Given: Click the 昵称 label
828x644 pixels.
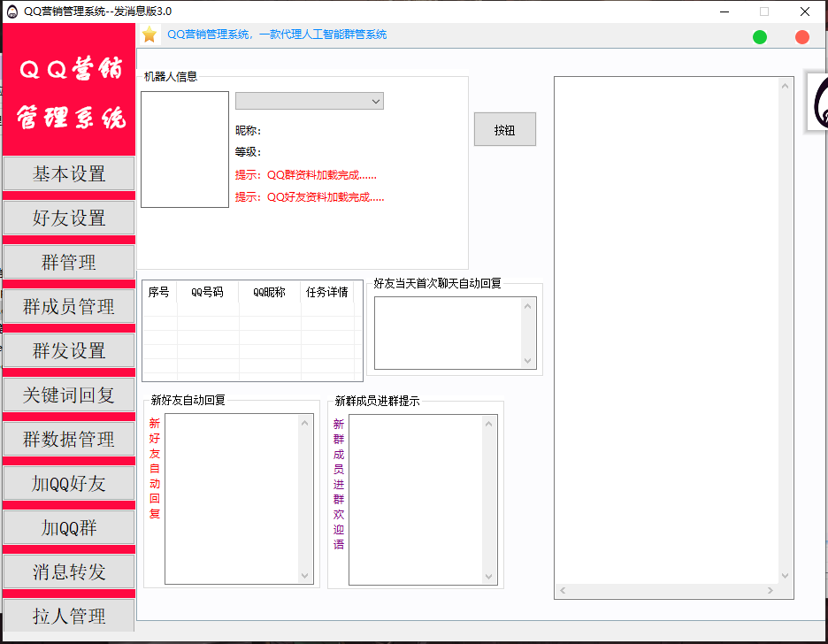Looking at the screenshot, I should pyautogui.click(x=249, y=130).
